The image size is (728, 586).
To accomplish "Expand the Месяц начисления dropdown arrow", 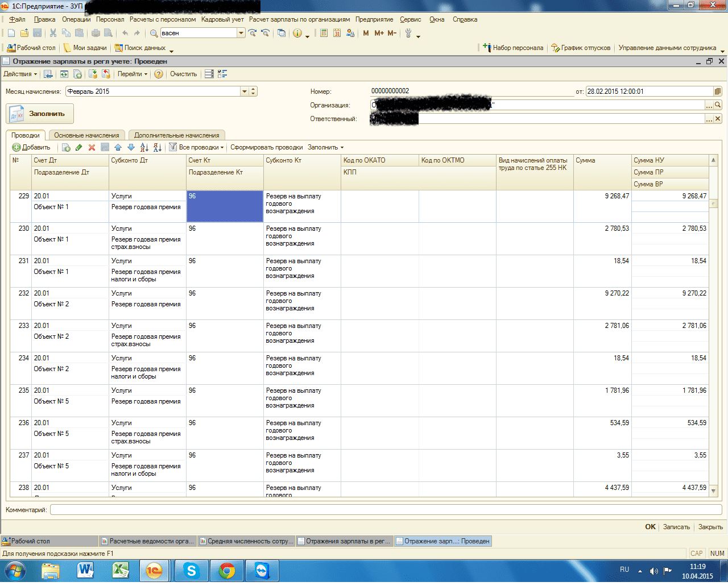I will 244,92.
